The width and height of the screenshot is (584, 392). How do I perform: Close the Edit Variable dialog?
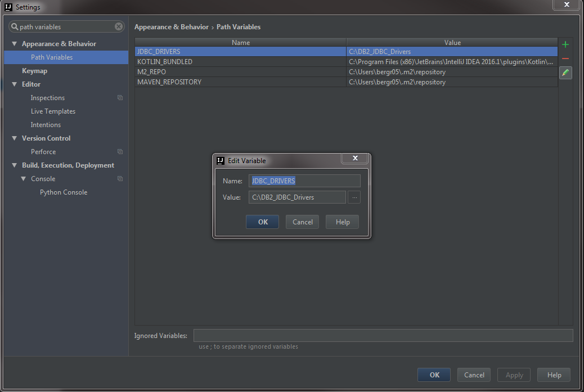(x=355, y=159)
